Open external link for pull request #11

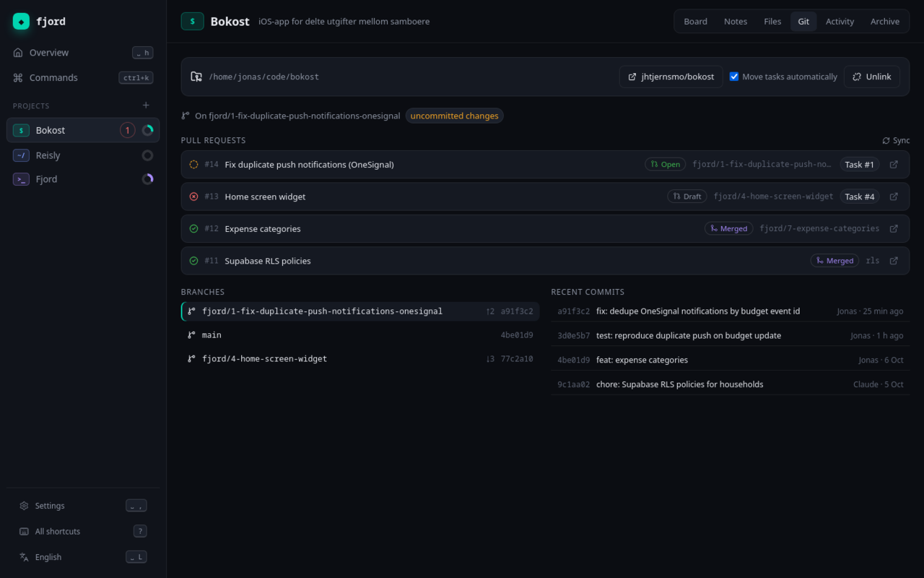[x=894, y=261]
